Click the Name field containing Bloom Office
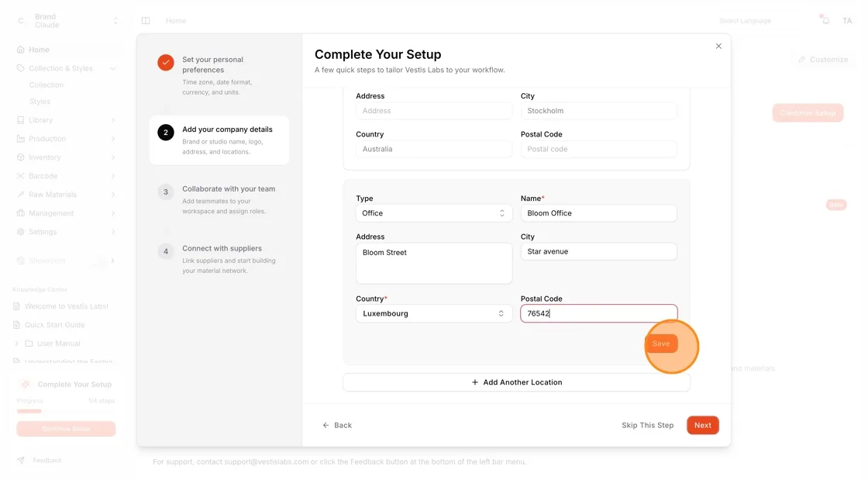Image resolution: width=868 pixels, height=480 pixels. coord(598,213)
